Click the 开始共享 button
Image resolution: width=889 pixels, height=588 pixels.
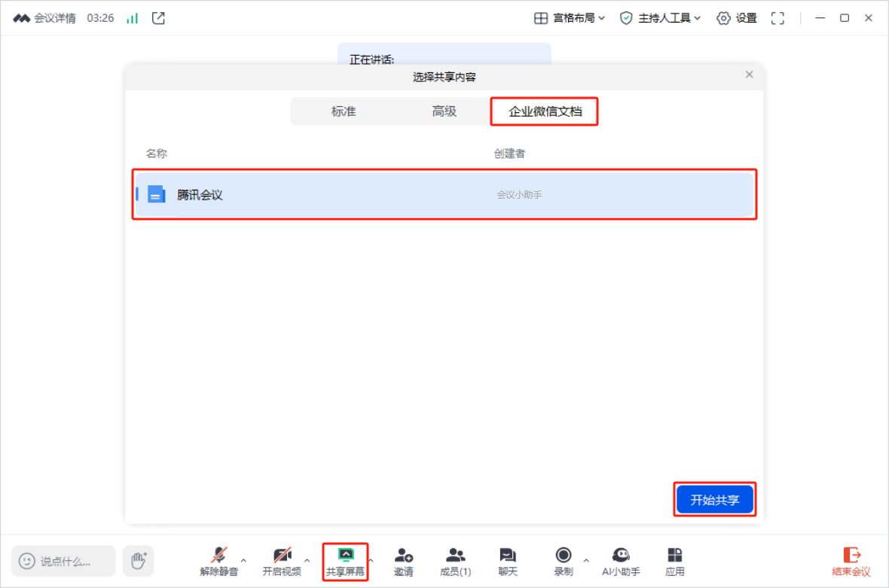pyautogui.click(x=714, y=500)
